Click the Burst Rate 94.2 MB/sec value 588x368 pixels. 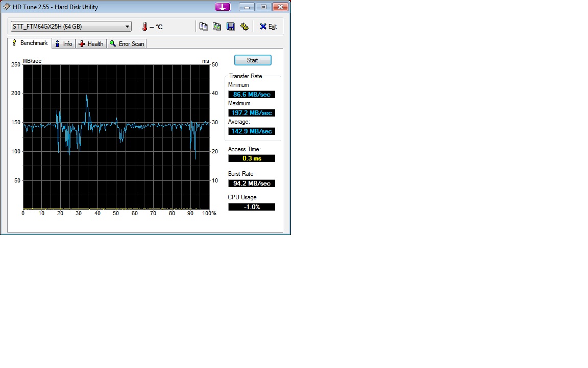pos(252,183)
